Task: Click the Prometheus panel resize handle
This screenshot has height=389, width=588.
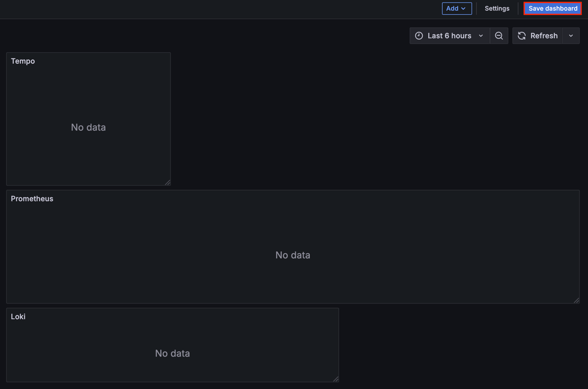Action: pyautogui.click(x=577, y=300)
